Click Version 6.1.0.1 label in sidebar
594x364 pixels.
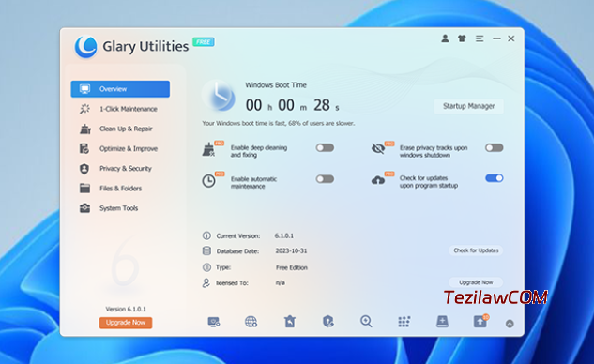click(126, 309)
